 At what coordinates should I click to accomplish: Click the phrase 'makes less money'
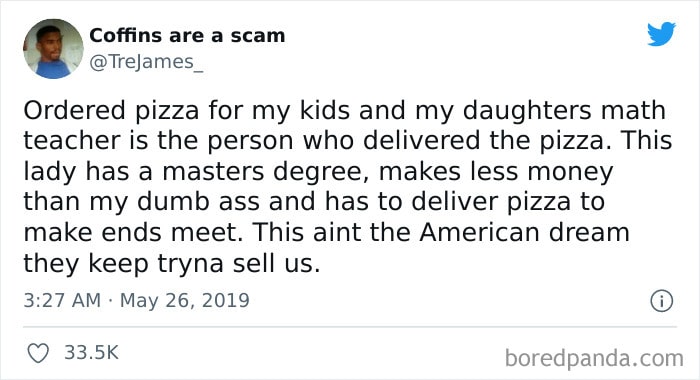(496, 173)
